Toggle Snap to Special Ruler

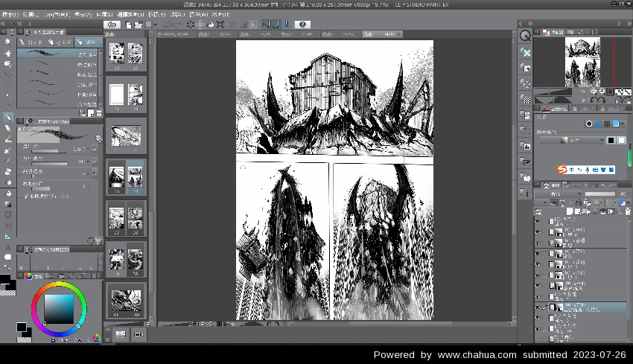tap(276, 25)
